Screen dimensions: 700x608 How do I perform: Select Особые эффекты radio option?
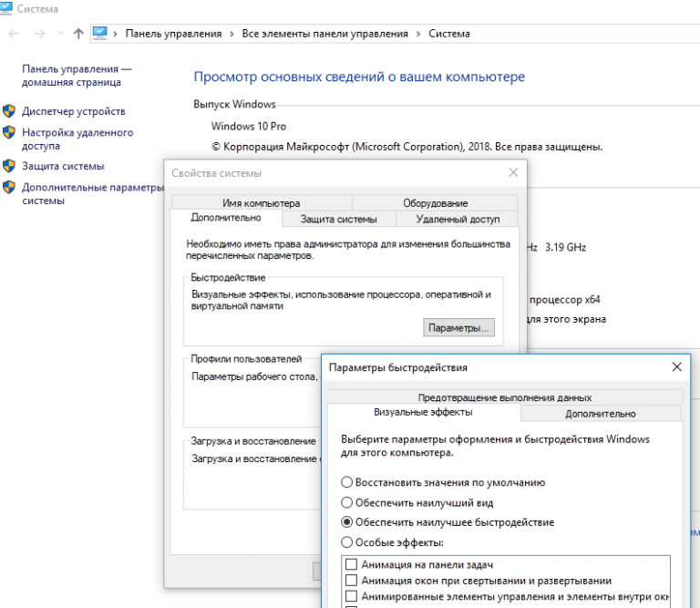click(392, 543)
